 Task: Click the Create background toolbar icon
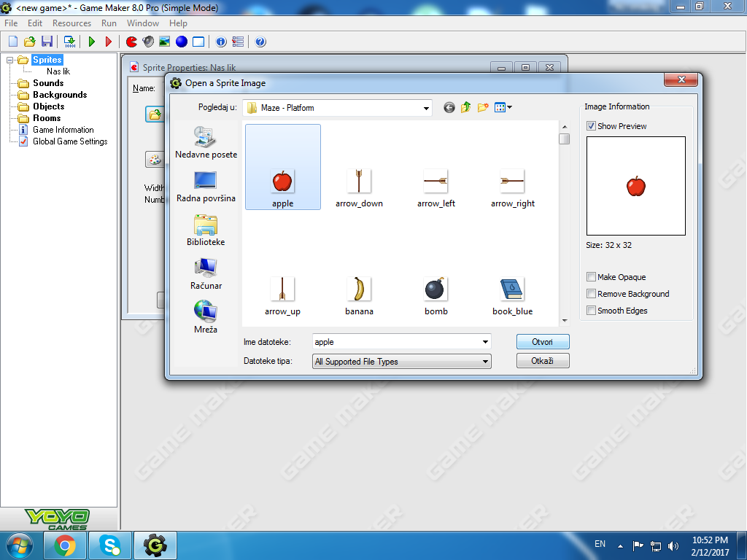coord(165,42)
